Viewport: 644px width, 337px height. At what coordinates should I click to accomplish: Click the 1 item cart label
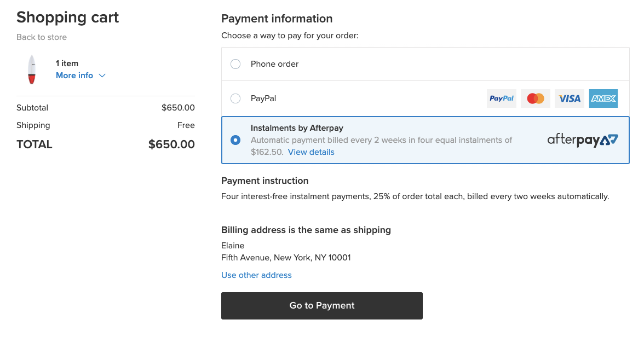coord(67,63)
